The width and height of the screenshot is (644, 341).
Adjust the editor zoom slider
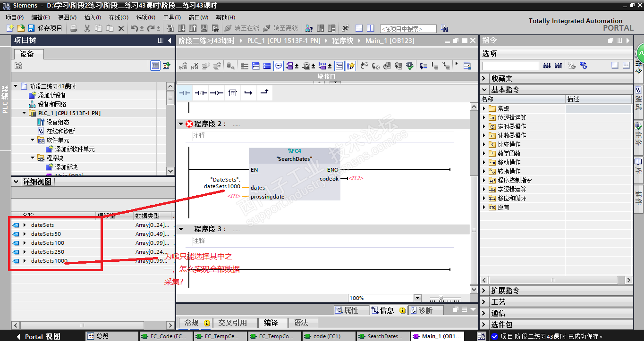[x=441, y=298]
